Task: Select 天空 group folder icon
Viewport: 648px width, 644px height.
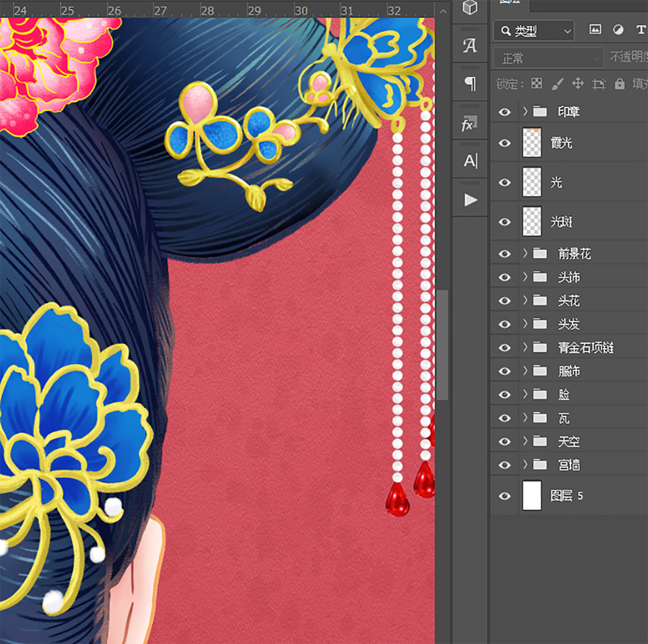Action: [x=540, y=442]
